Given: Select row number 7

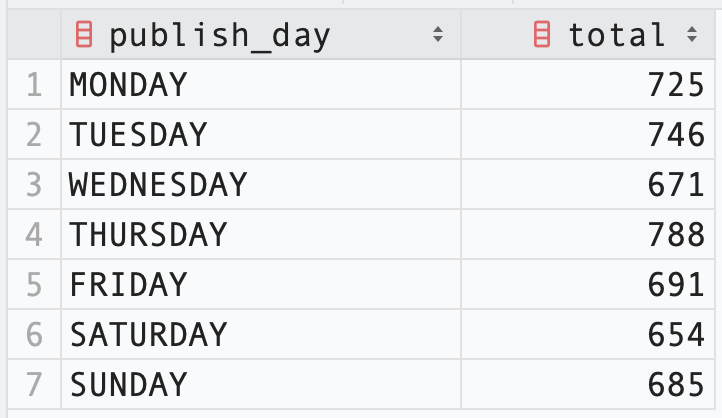Looking at the screenshot, I should 34,384.
